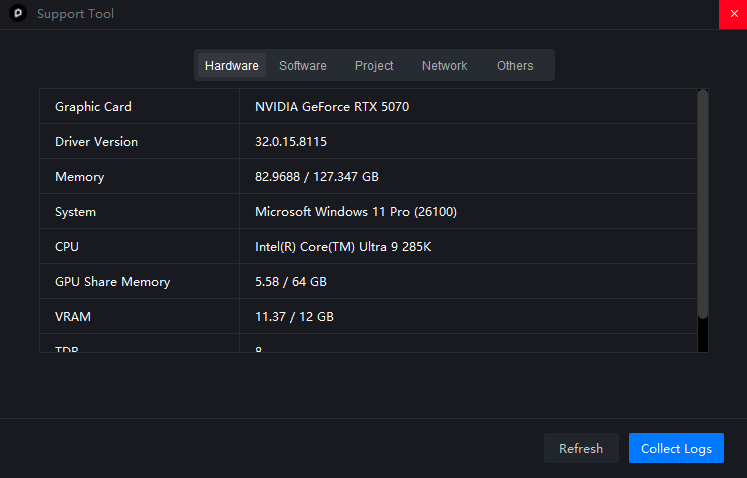Select Intel(R) Core(TM) Ultra 9 285K value
The image size is (747, 478).
click(343, 246)
